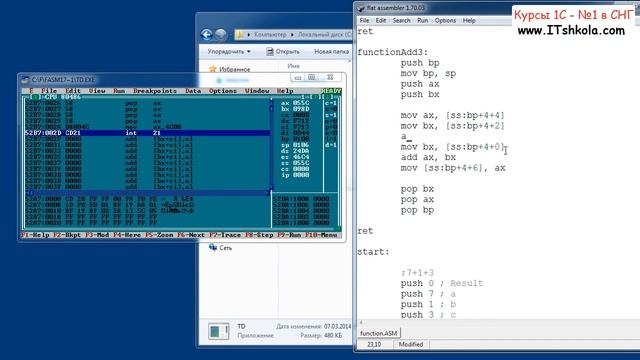Open Turbo Debugger Window menu
The image size is (640, 360).
pos(257,91)
